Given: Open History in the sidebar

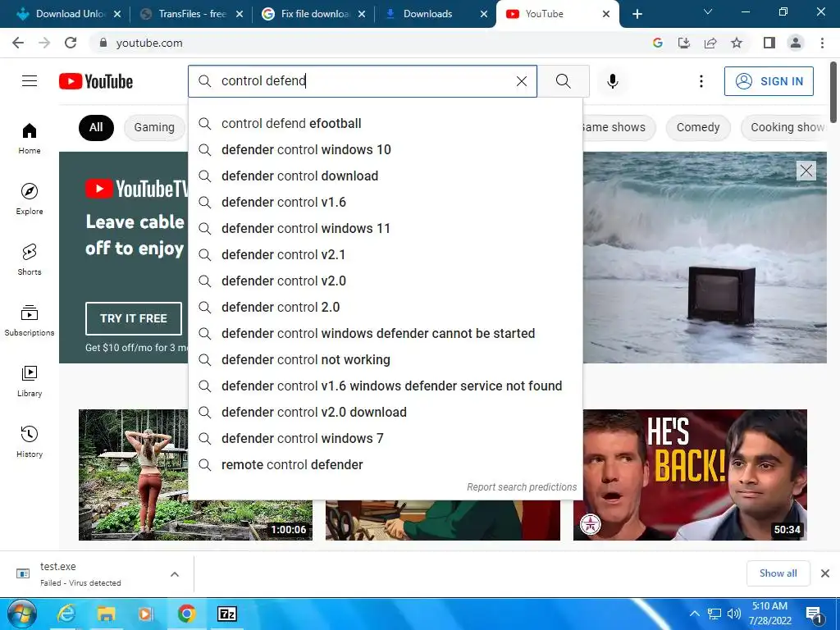Looking at the screenshot, I should pos(30,441).
